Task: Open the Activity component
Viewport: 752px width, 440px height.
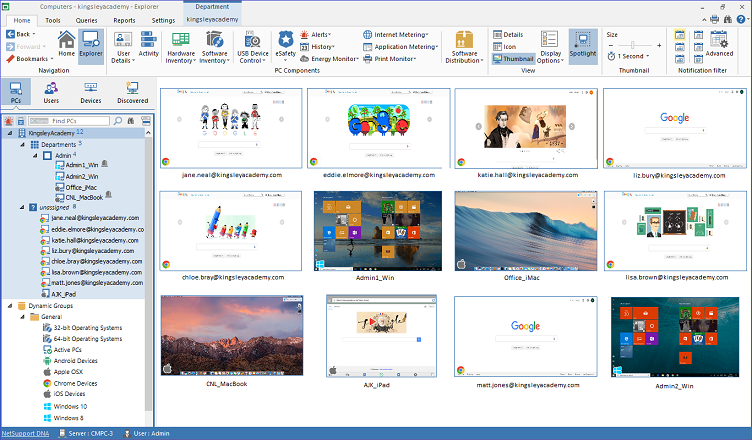Action: coord(148,44)
